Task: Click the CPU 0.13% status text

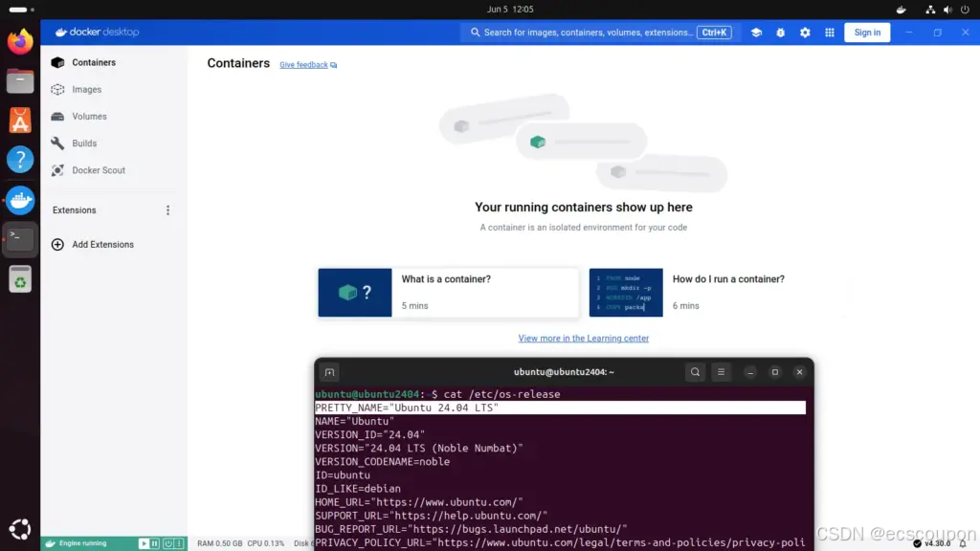Action: pyautogui.click(x=266, y=543)
